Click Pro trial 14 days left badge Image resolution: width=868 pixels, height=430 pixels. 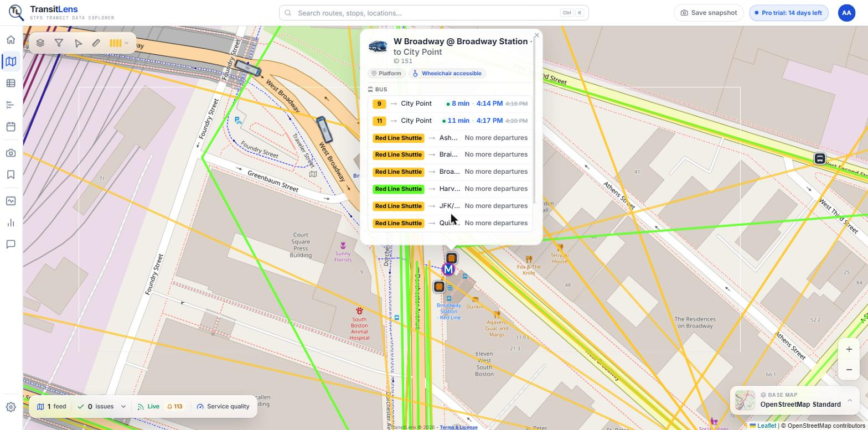pyautogui.click(x=788, y=13)
